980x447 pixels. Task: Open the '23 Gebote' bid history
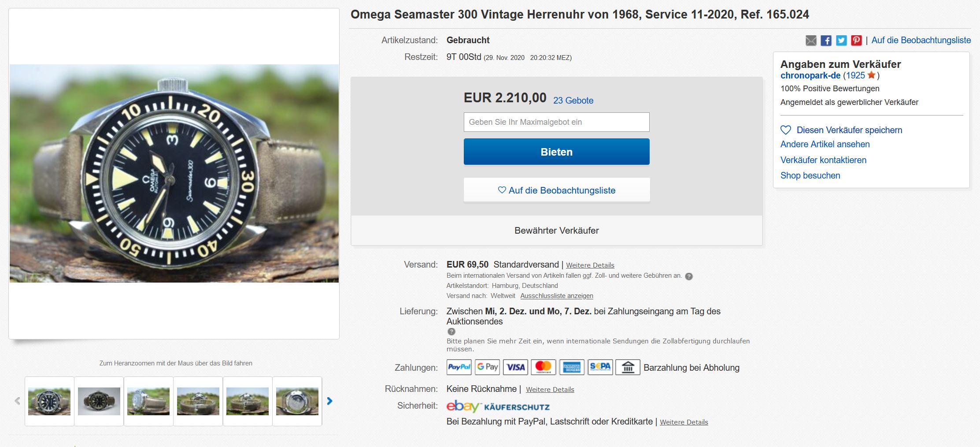(x=573, y=101)
